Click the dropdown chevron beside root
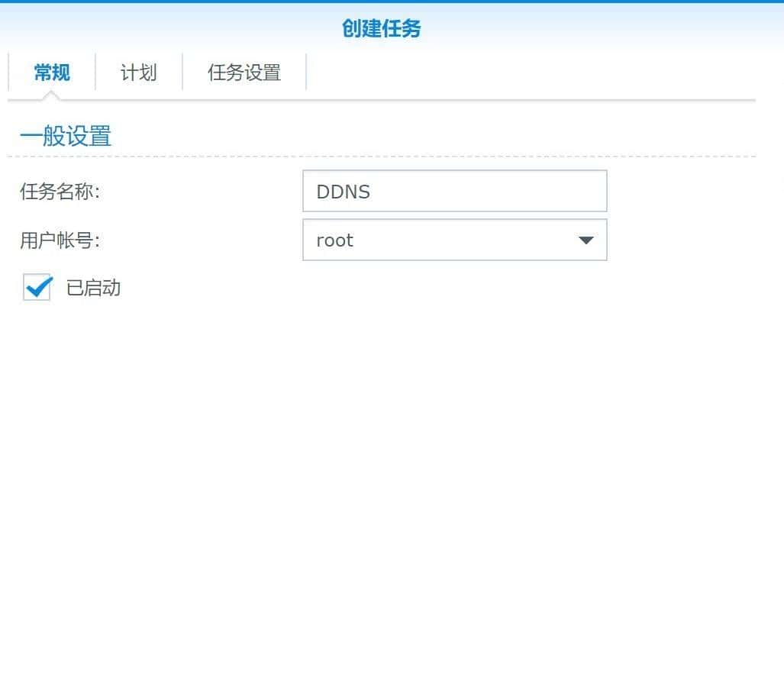The height and width of the screenshot is (687, 784). tap(586, 240)
